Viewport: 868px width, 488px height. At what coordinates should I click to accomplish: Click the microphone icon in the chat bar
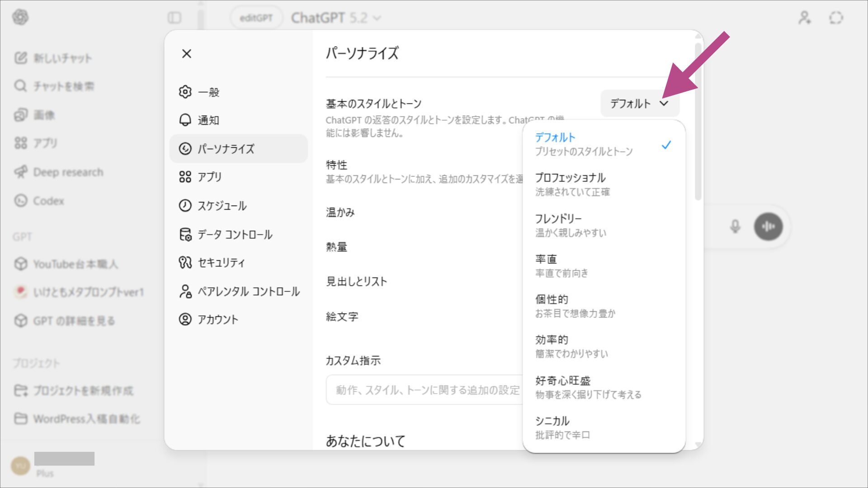[x=735, y=227]
